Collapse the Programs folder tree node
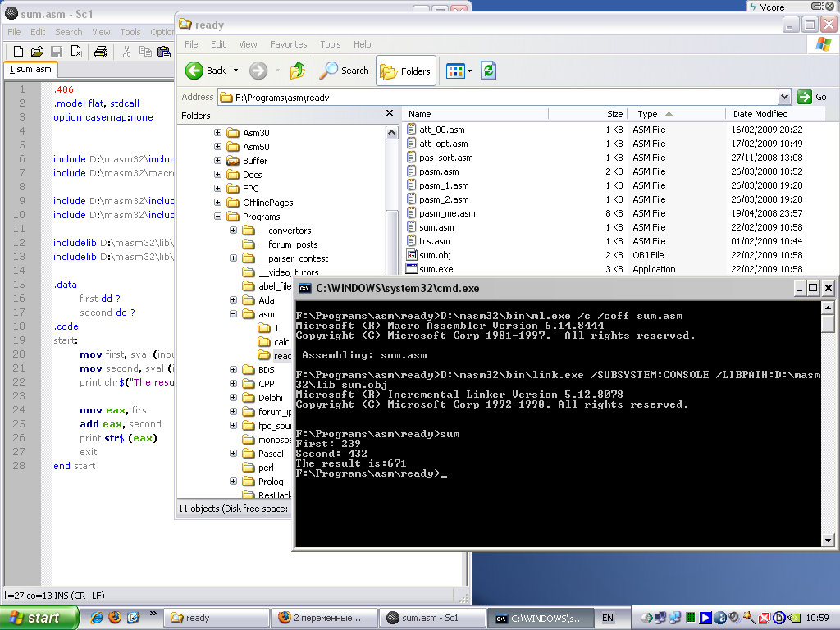The width and height of the screenshot is (840, 630). pos(218,217)
